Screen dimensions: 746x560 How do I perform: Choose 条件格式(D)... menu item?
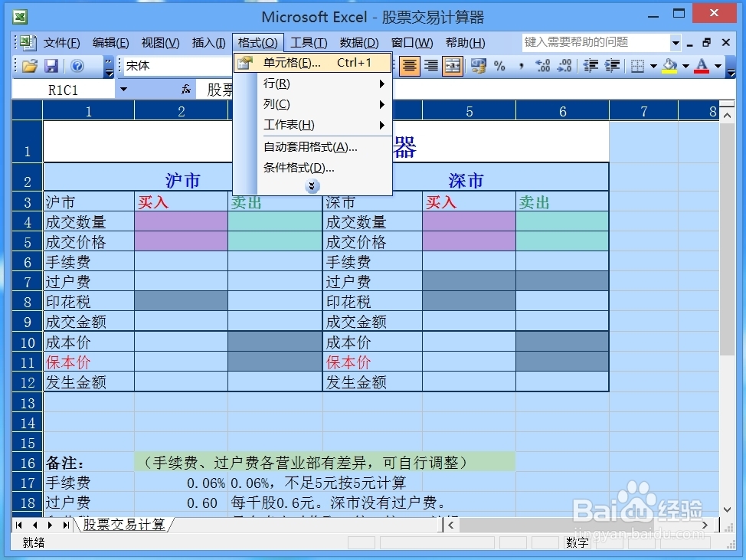coord(312,168)
